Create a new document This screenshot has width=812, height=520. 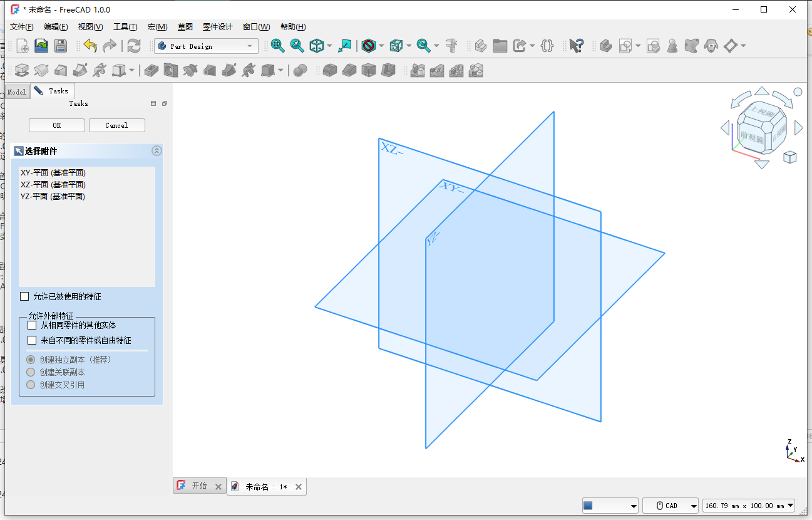click(x=23, y=46)
